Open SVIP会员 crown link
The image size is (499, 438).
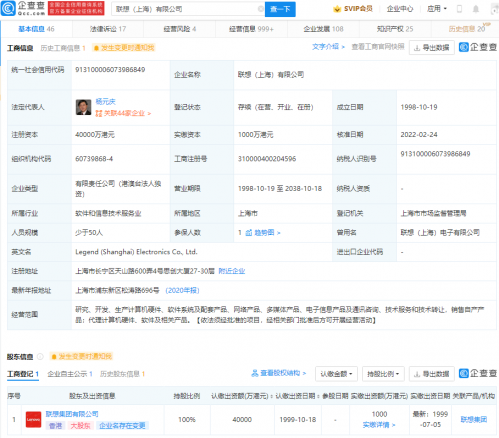[353, 9]
